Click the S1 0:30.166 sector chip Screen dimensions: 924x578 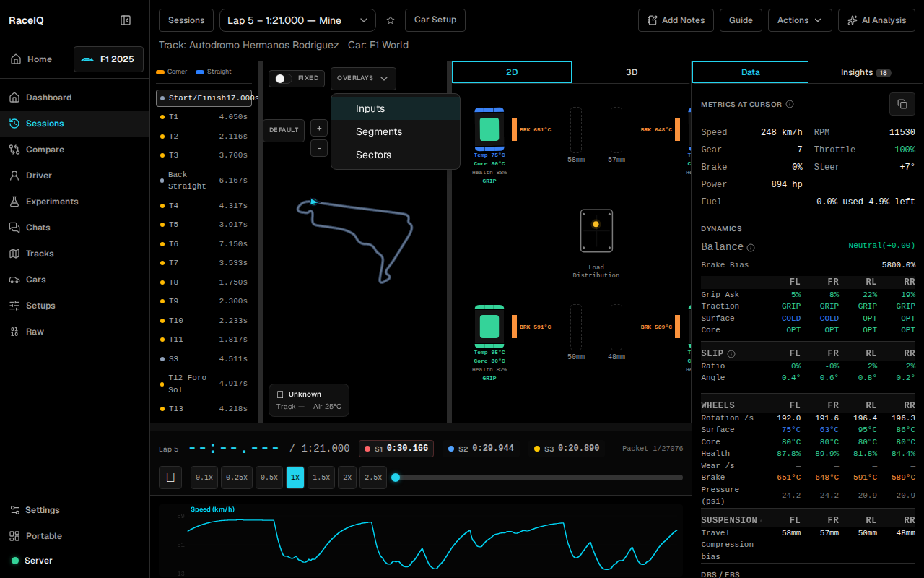click(397, 449)
